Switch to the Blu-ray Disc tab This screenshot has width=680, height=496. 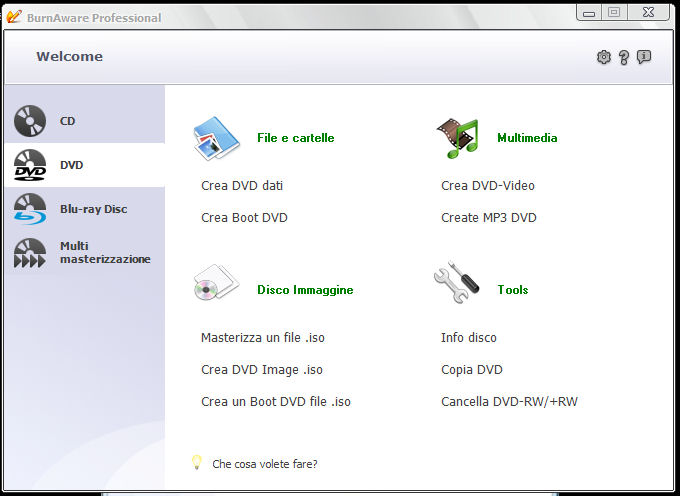pyautogui.click(x=94, y=209)
